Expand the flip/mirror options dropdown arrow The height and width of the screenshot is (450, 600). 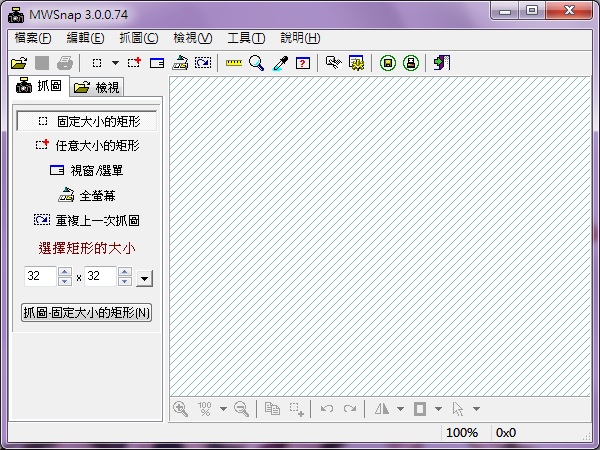[400, 409]
